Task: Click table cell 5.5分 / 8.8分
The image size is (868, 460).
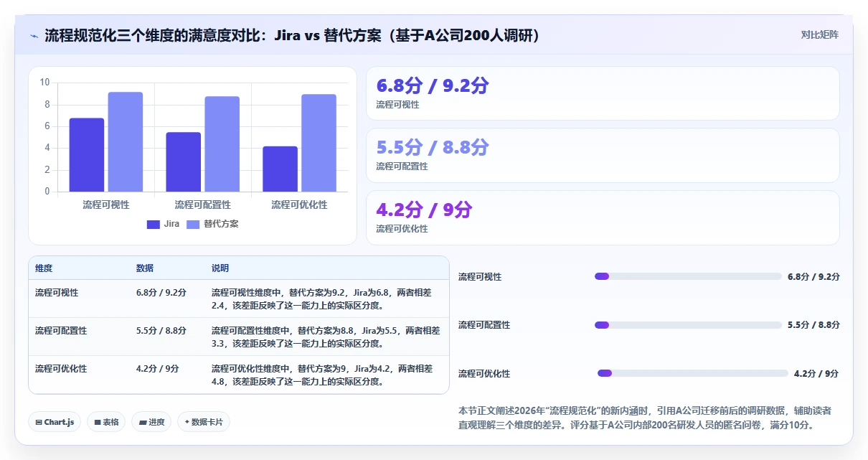Action: (x=161, y=331)
